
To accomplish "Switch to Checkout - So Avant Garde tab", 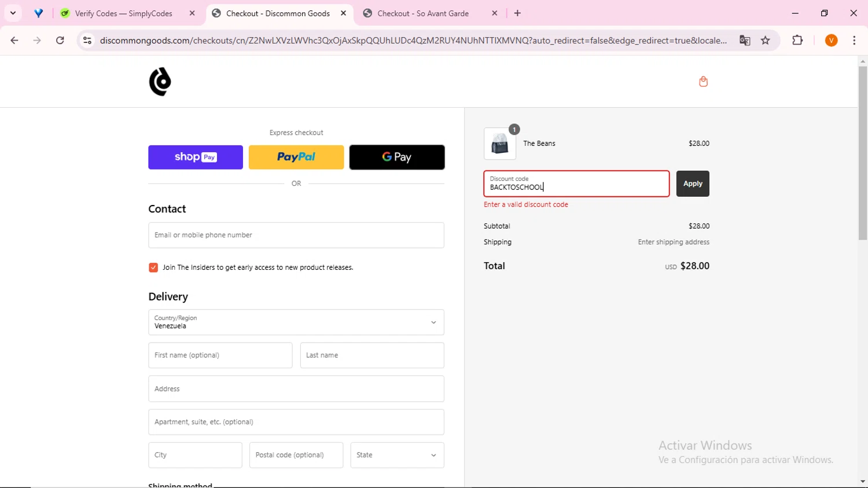I will pos(423,13).
